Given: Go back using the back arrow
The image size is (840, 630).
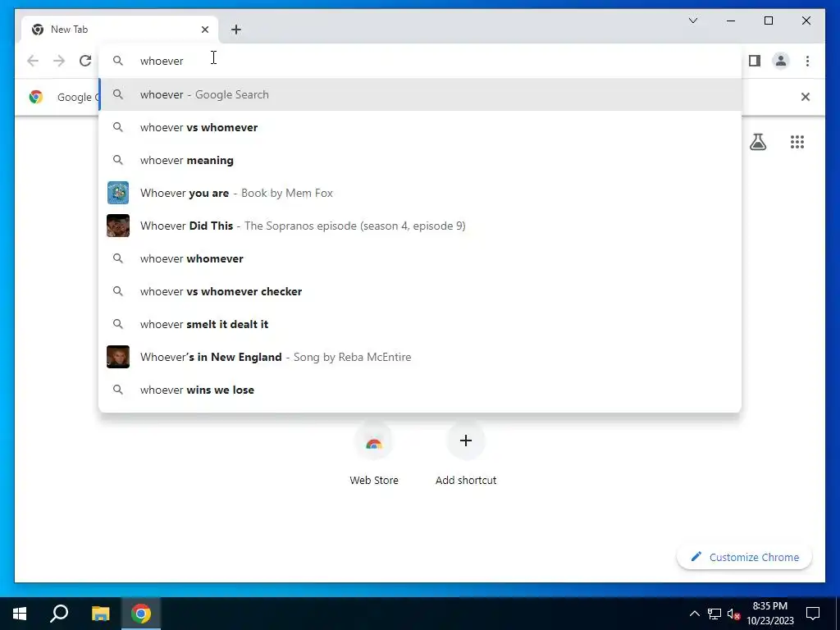Looking at the screenshot, I should pyautogui.click(x=33, y=61).
